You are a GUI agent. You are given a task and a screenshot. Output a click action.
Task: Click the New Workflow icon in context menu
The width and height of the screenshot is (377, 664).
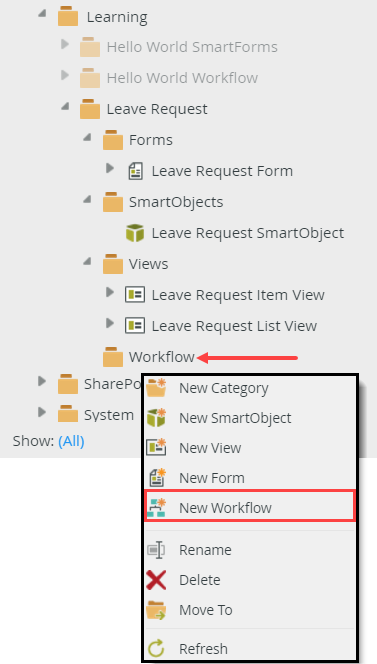(x=156, y=507)
